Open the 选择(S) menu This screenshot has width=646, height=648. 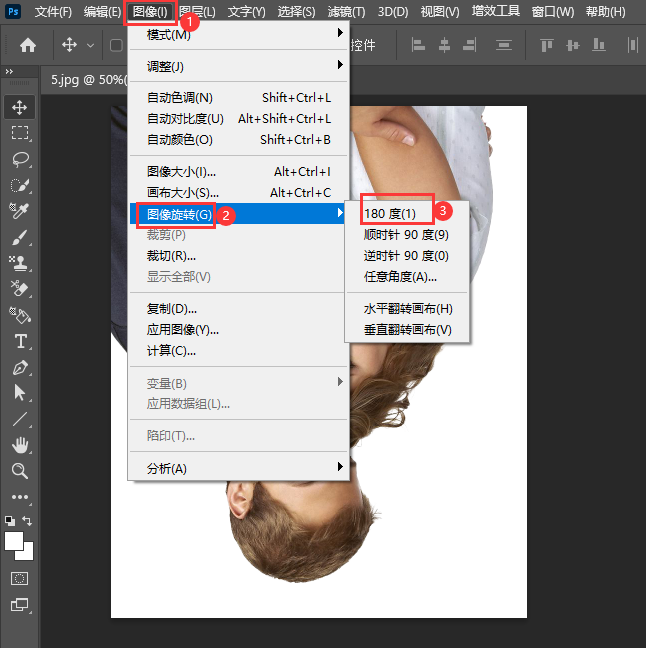click(296, 12)
